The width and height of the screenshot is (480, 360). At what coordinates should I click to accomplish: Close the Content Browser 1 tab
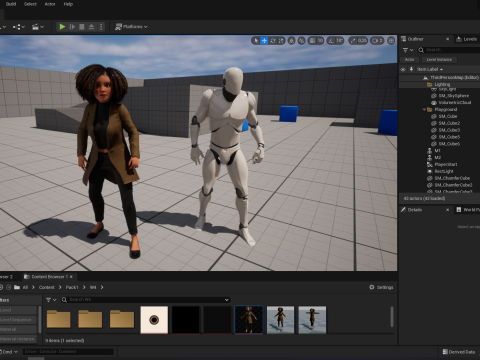point(71,277)
